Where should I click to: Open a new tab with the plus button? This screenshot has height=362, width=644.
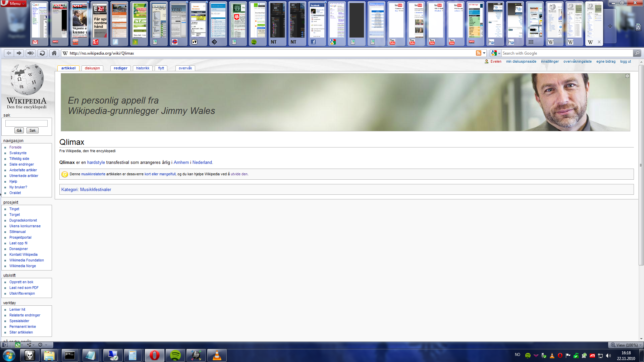pos(610,26)
